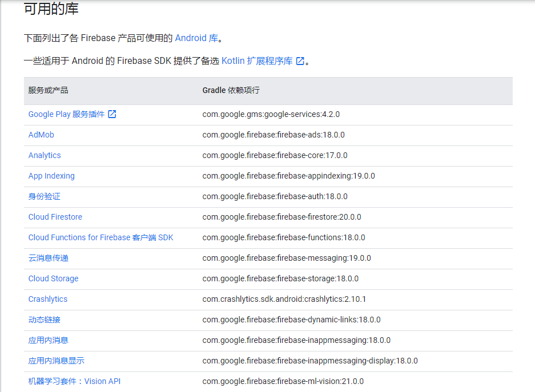Open the Analytics library page
Screen dimensions: 535x392
click(45, 155)
